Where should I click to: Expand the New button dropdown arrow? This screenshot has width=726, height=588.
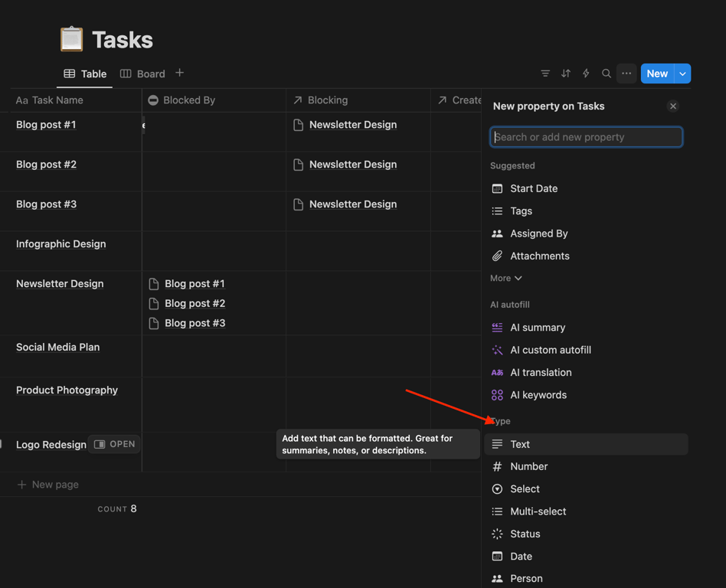[682, 73]
